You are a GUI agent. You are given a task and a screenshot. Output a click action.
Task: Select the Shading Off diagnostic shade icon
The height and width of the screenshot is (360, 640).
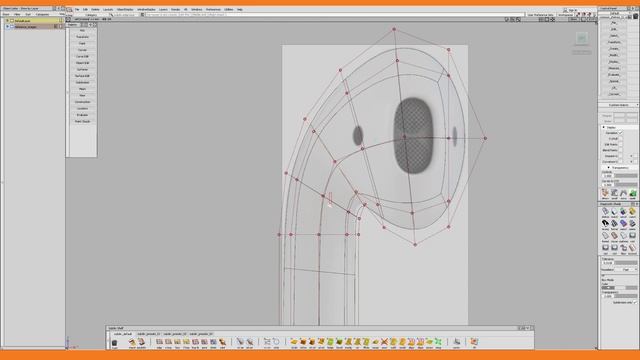pos(605,211)
